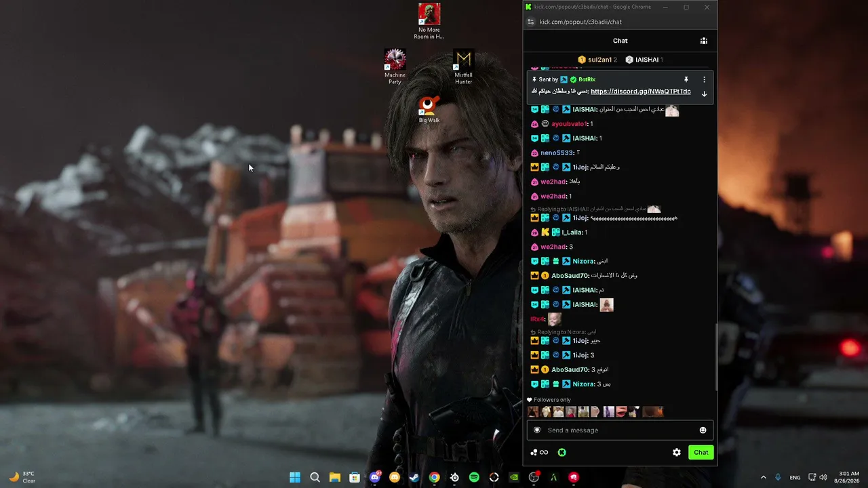Jump to the replied IAISHAI message
This screenshot has height=488, width=868.
[595, 209]
